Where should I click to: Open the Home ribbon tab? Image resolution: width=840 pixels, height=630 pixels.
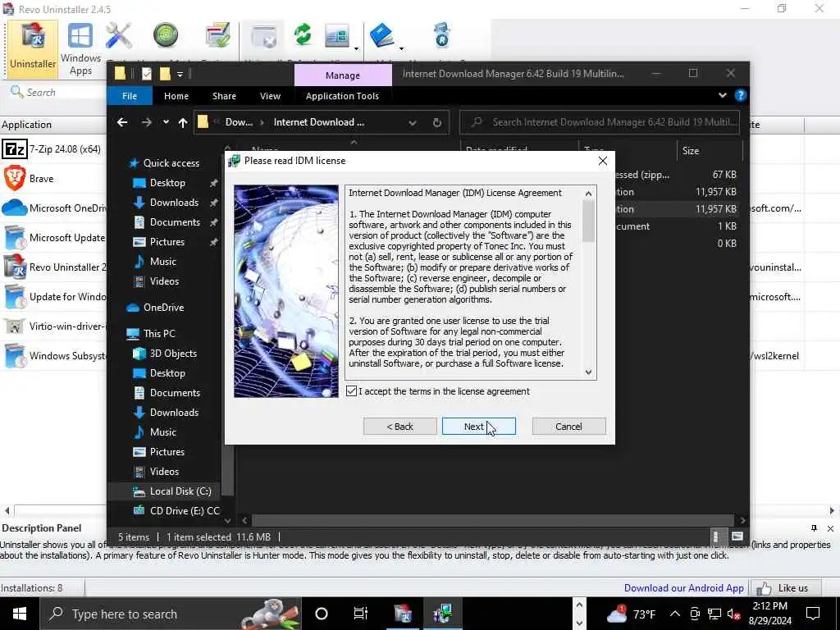[176, 96]
